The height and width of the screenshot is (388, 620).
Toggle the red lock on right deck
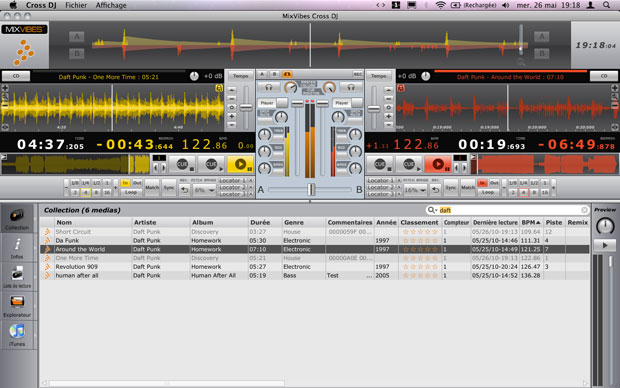click(401, 88)
